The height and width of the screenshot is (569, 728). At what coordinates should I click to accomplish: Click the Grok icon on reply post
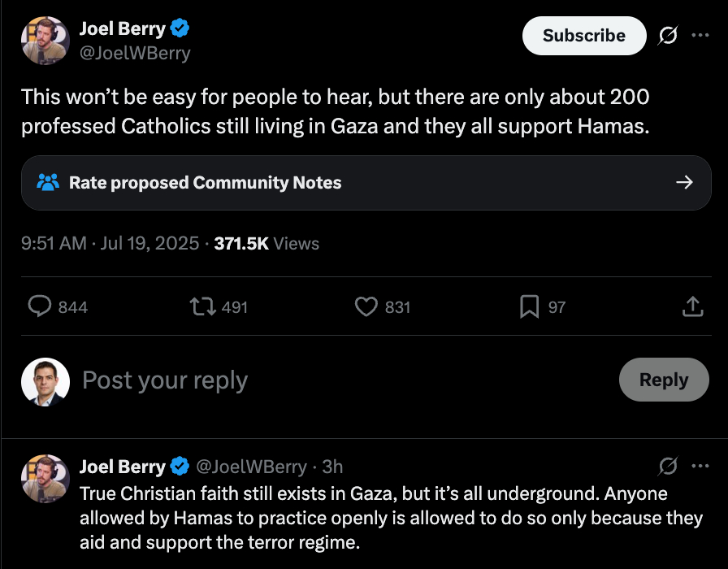668,467
